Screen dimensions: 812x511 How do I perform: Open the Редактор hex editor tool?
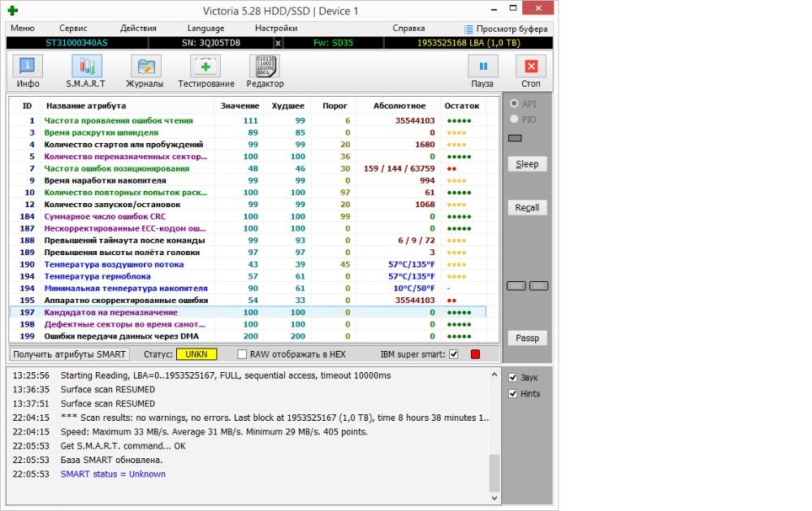coord(266,71)
